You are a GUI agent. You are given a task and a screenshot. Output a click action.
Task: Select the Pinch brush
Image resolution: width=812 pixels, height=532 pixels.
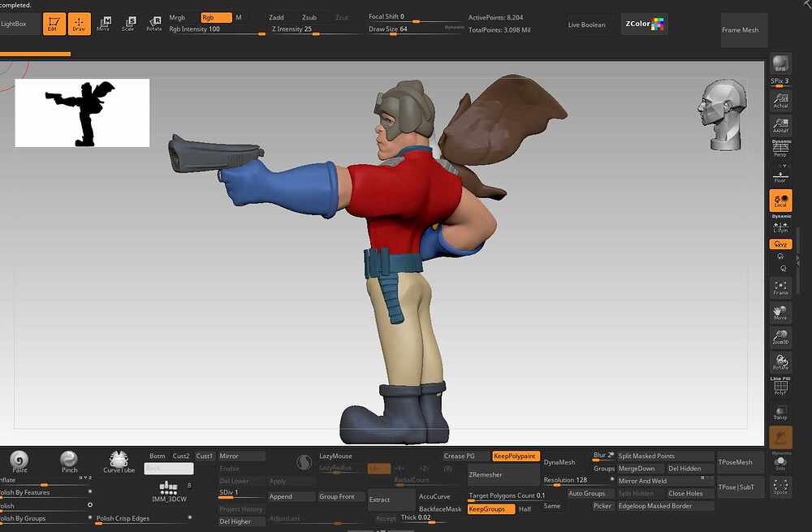(69, 461)
